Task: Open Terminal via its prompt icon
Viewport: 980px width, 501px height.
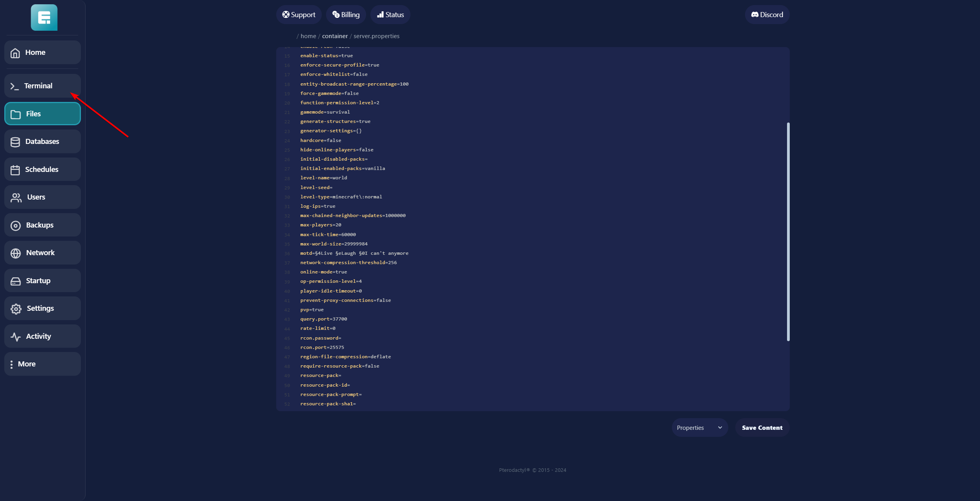Action: 14,86
